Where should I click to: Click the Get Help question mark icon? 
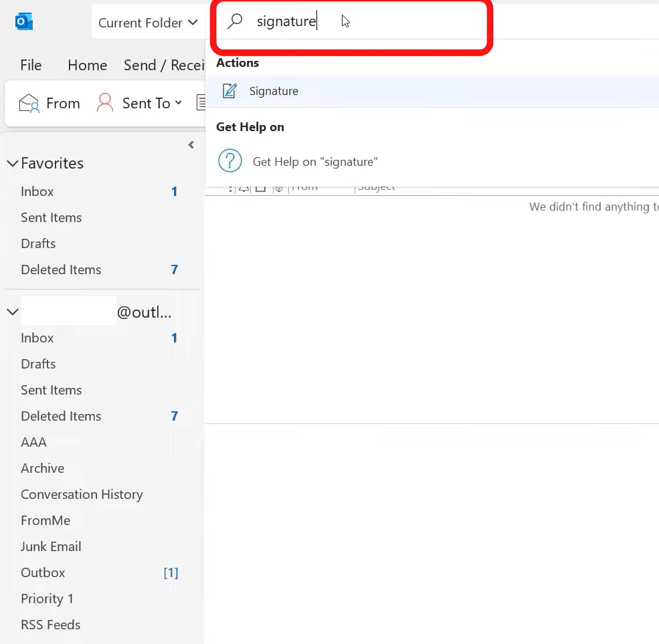click(230, 161)
